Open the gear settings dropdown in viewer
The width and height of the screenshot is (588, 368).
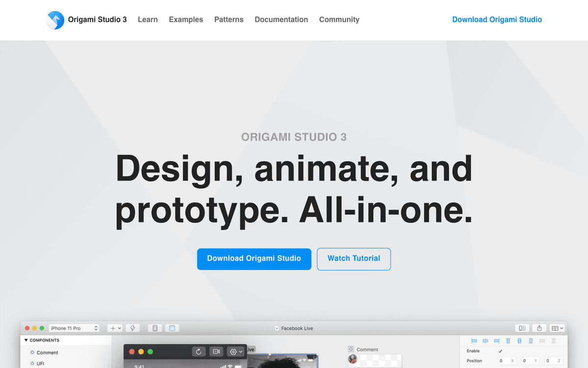coord(236,352)
